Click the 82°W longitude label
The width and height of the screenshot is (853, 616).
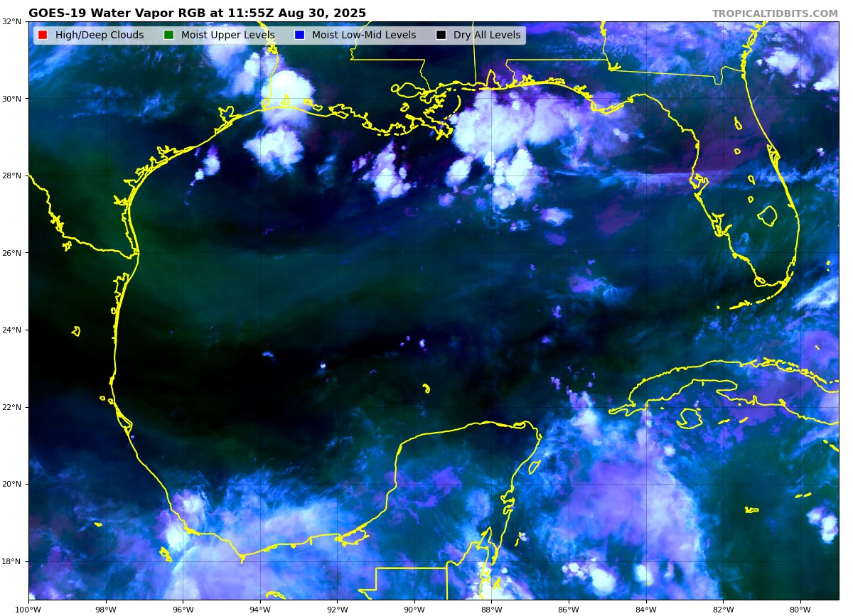723,609
